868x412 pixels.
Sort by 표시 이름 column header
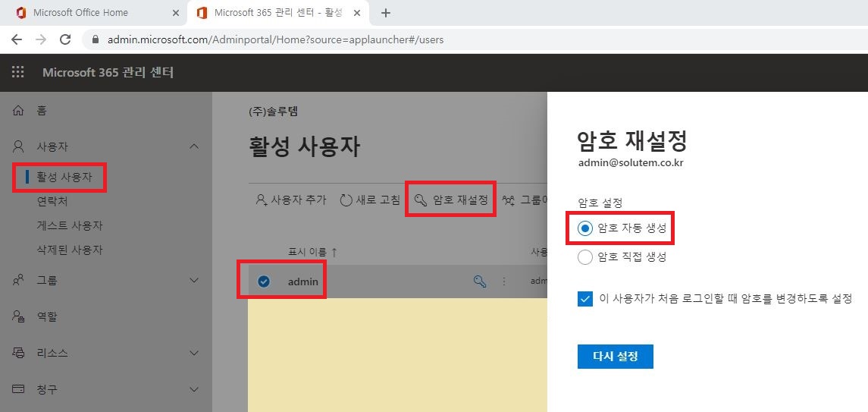pos(313,252)
